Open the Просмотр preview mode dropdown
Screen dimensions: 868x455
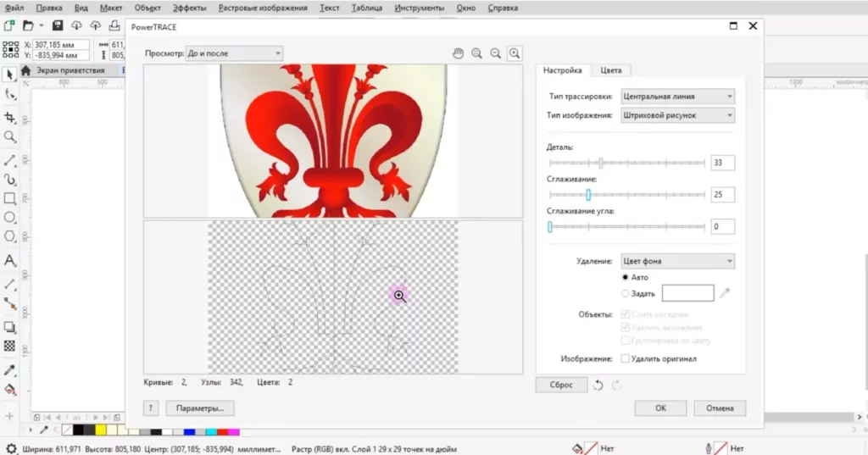(x=234, y=53)
